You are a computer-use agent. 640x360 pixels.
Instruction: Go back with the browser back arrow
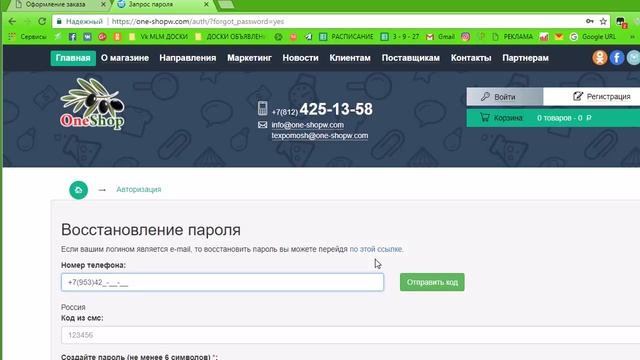coord(12,21)
